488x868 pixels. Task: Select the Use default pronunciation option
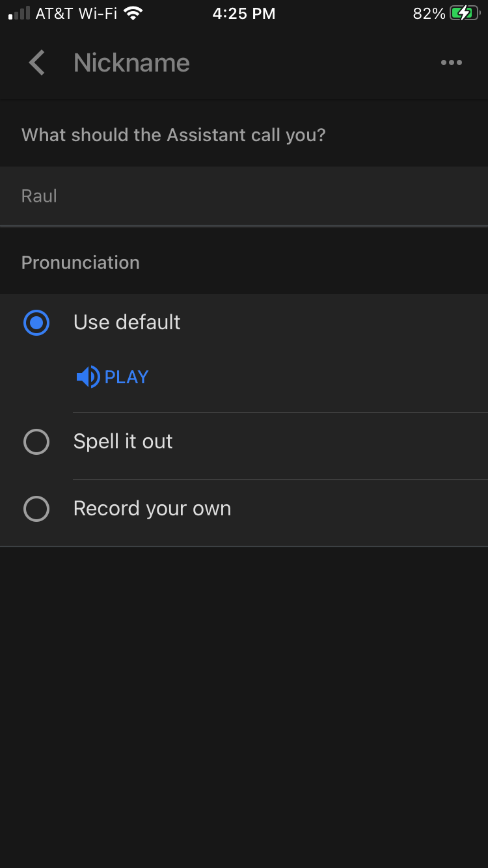36,323
